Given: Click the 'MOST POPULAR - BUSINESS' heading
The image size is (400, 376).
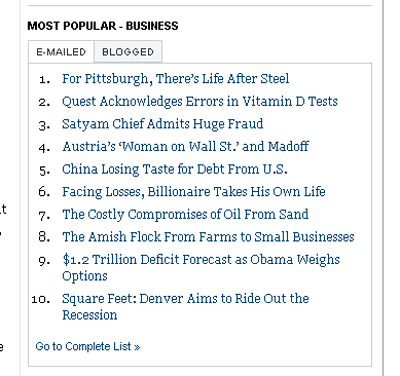Looking at the screenshot, I should [103, 26].
